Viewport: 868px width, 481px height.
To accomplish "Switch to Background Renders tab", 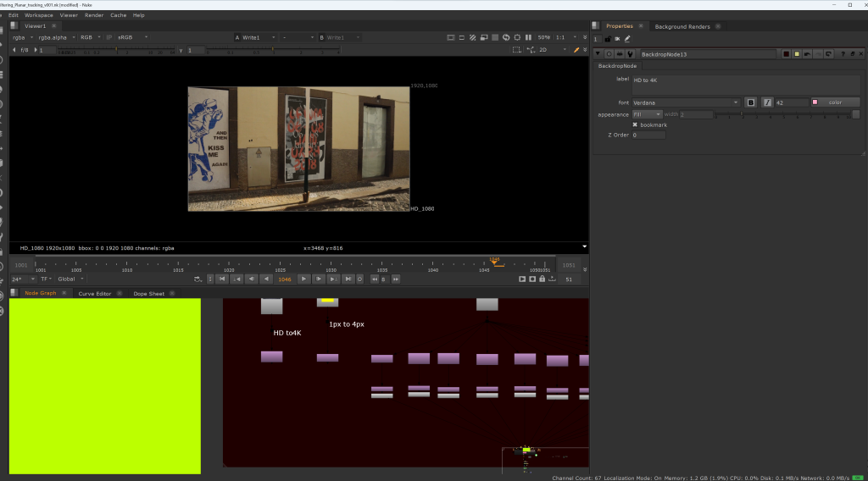I will (682, 26).
